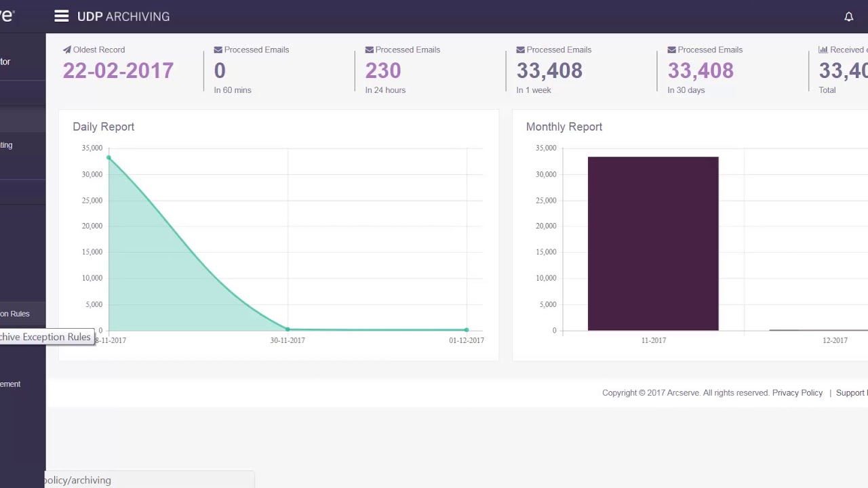The image size is (868, 488).
Task: Open the Privacy Policy link
Action: coord(797,393)
